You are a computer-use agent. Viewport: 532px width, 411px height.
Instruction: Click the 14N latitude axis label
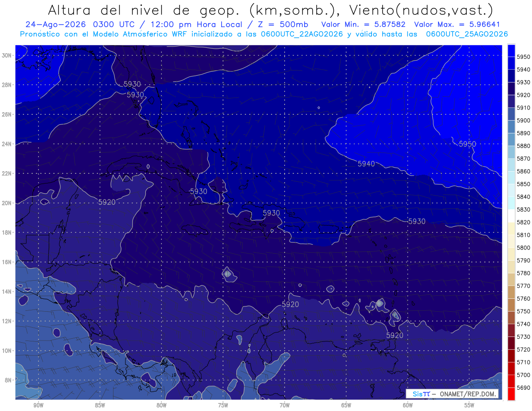click(x=7, y=292)
